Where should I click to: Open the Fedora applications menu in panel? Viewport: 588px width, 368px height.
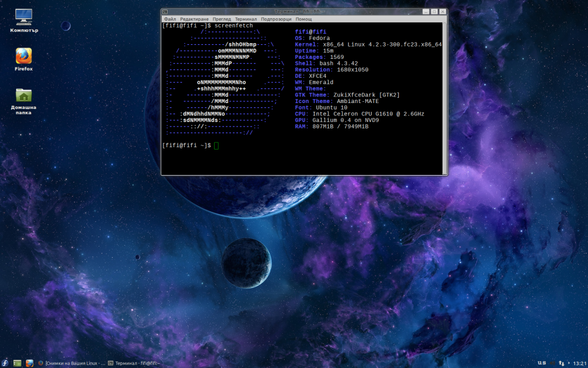(5, 363)
